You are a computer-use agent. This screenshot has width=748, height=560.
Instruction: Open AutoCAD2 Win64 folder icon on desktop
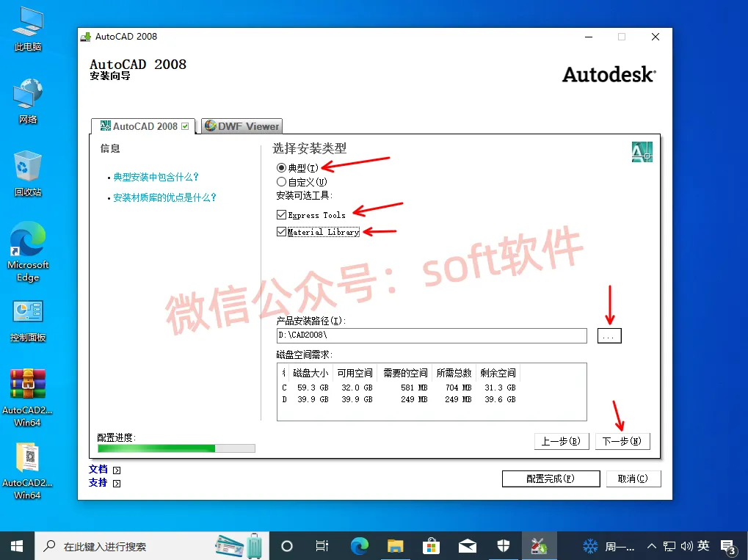[28, 471]
